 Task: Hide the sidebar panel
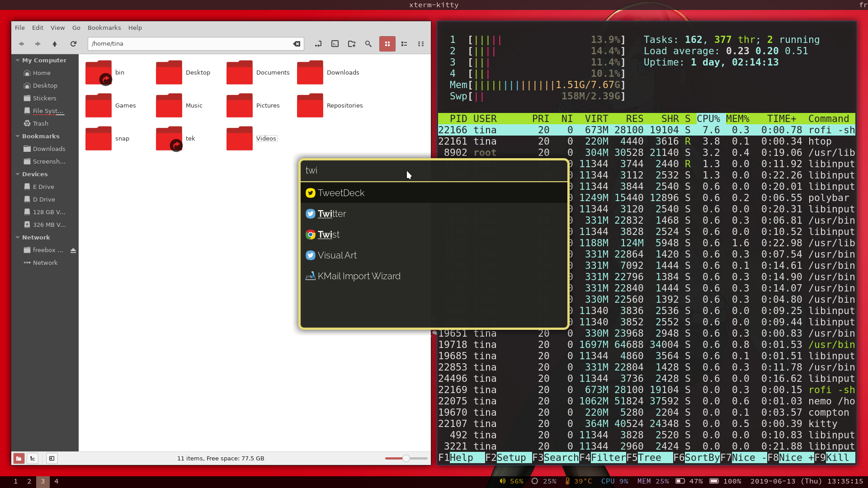coord(52,458)
